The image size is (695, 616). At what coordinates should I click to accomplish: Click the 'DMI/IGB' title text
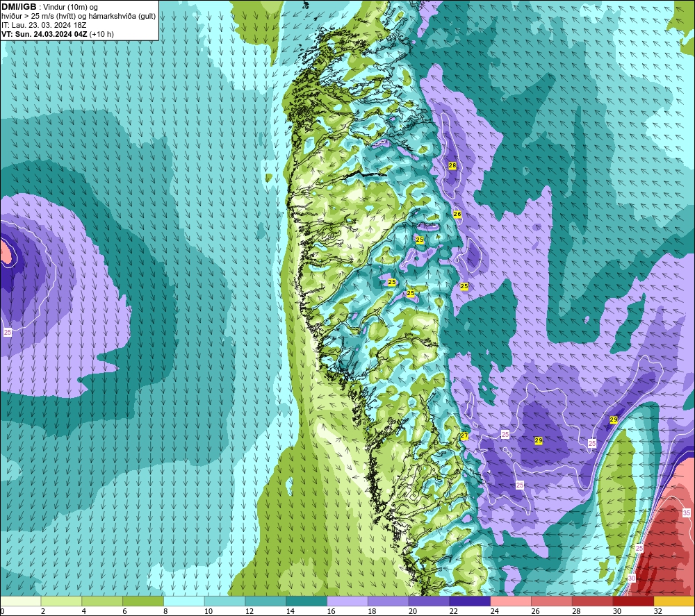coord(19,7)
